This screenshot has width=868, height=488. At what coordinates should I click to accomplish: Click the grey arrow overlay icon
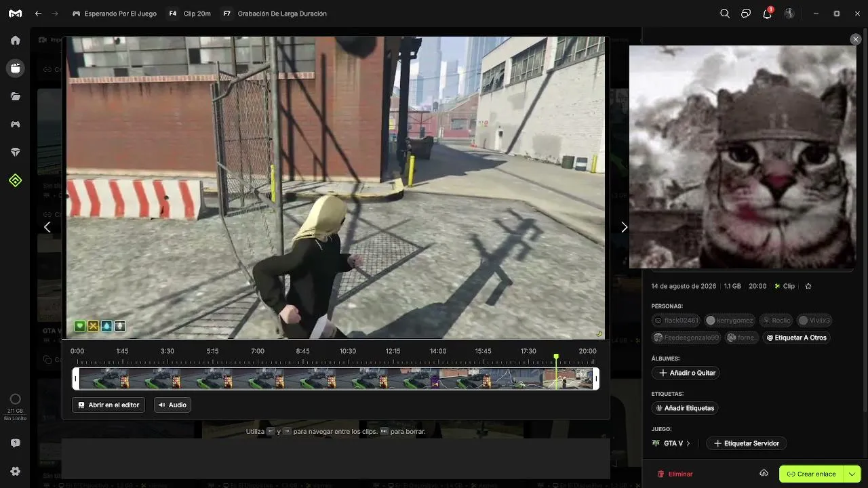click(x=120, y=326)
